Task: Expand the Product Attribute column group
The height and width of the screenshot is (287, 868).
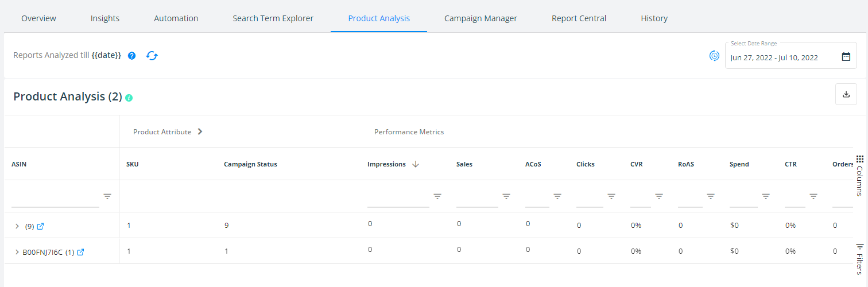Action: click(200, 131)
